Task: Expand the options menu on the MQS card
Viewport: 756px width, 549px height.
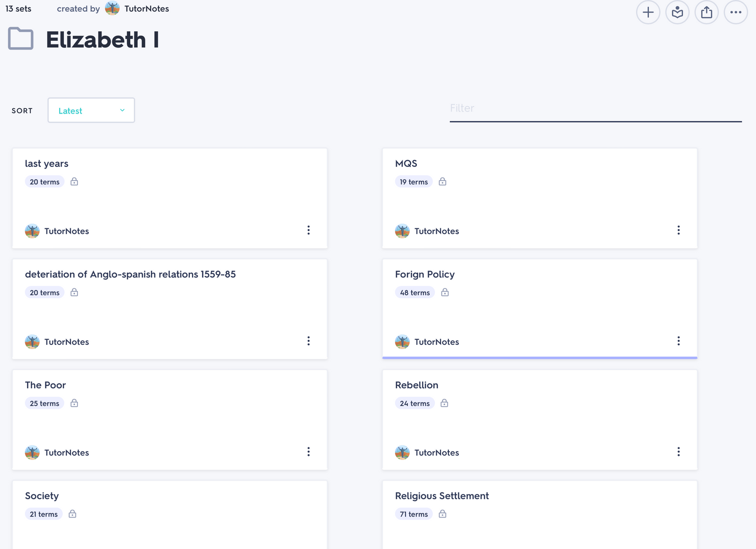Action: [679, 230]
